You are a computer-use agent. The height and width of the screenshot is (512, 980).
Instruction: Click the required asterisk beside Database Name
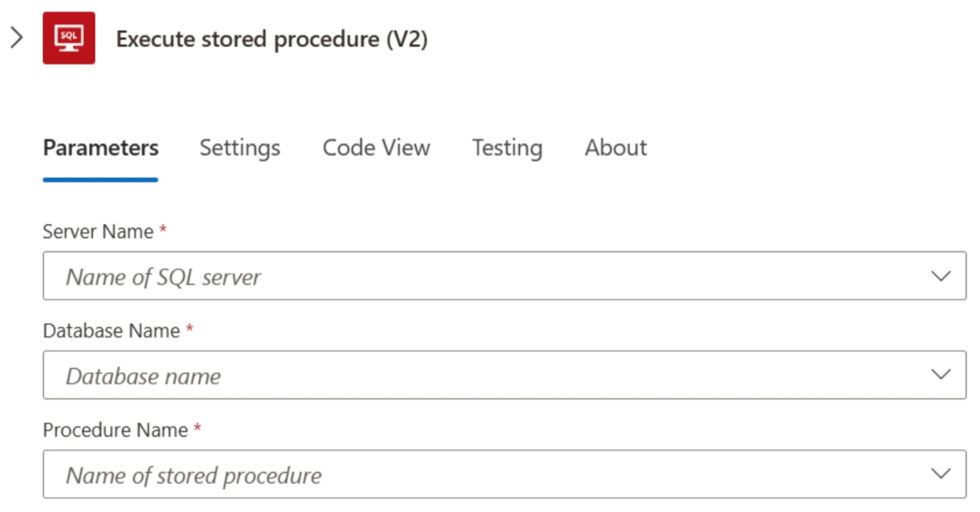189,329
